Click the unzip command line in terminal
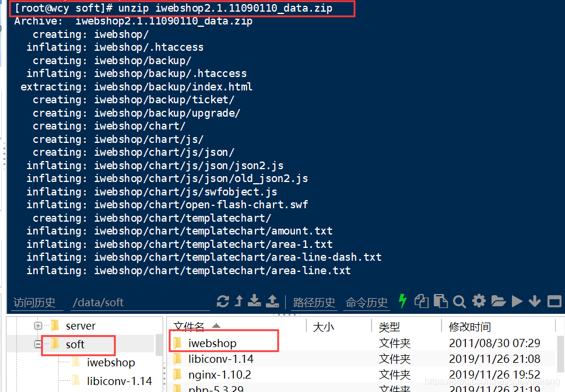 click(174, 8)
